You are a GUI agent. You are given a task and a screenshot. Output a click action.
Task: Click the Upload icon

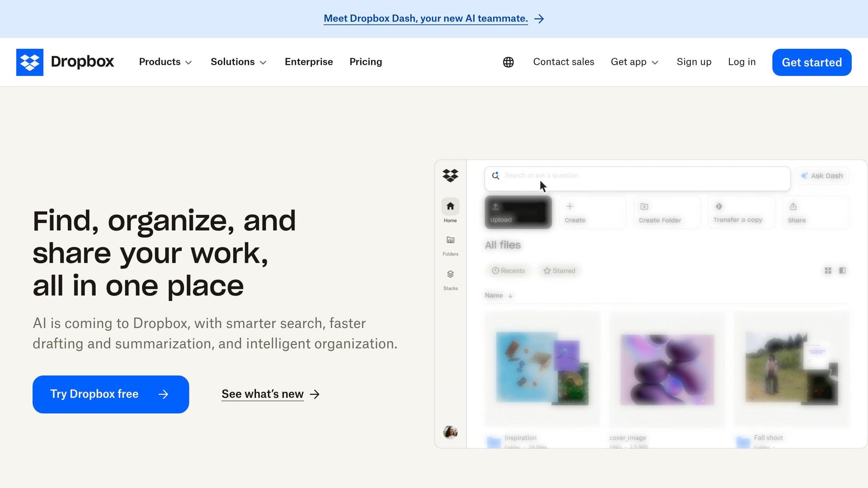tap(496, 207)
